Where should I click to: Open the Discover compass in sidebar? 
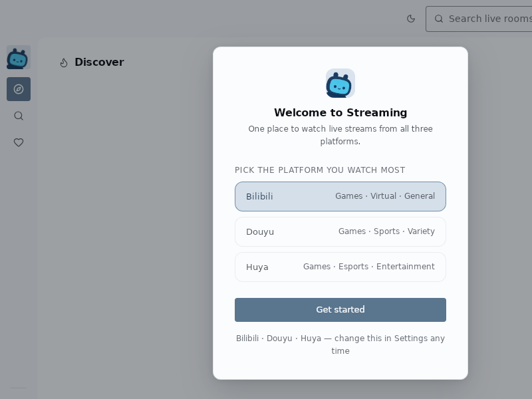(x=19, y=89)
